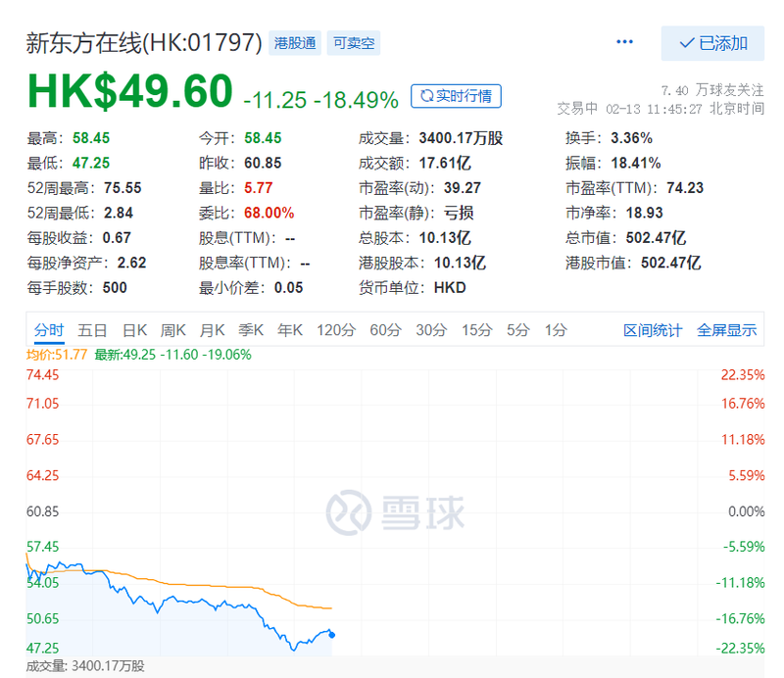Click the 市盈率(动) value 39.27
Screen dimensions: 784x678
point(463,188)
